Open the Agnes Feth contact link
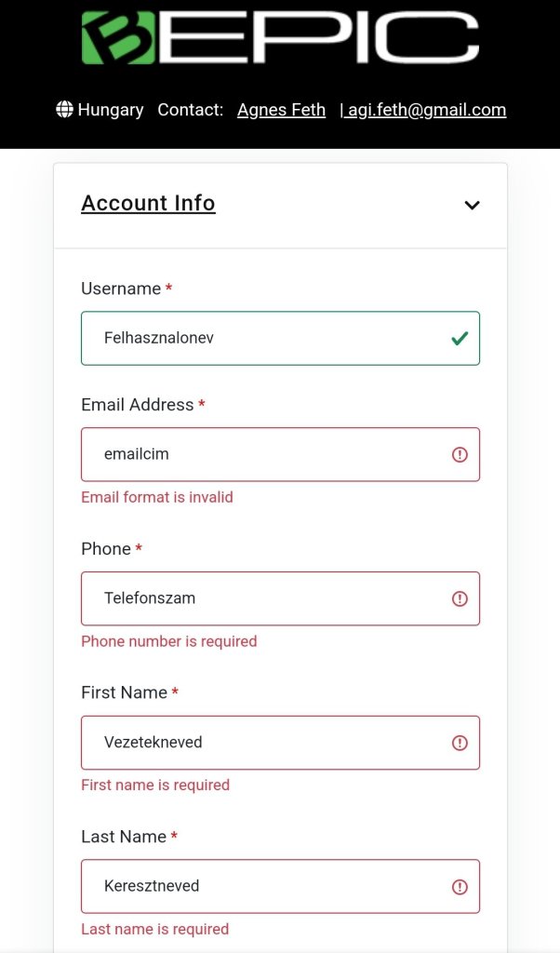This screenshot has width=560, height=953. click(281, 110)
